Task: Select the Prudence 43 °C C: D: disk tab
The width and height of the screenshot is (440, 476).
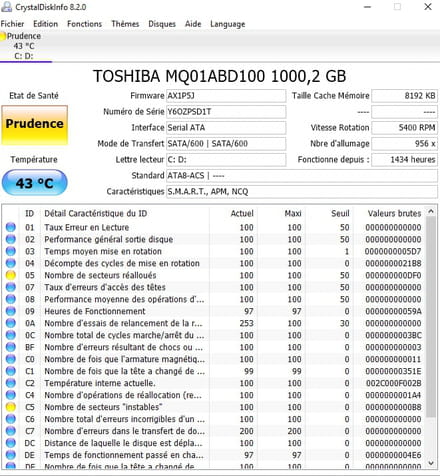Action: (x=26, y=46)
